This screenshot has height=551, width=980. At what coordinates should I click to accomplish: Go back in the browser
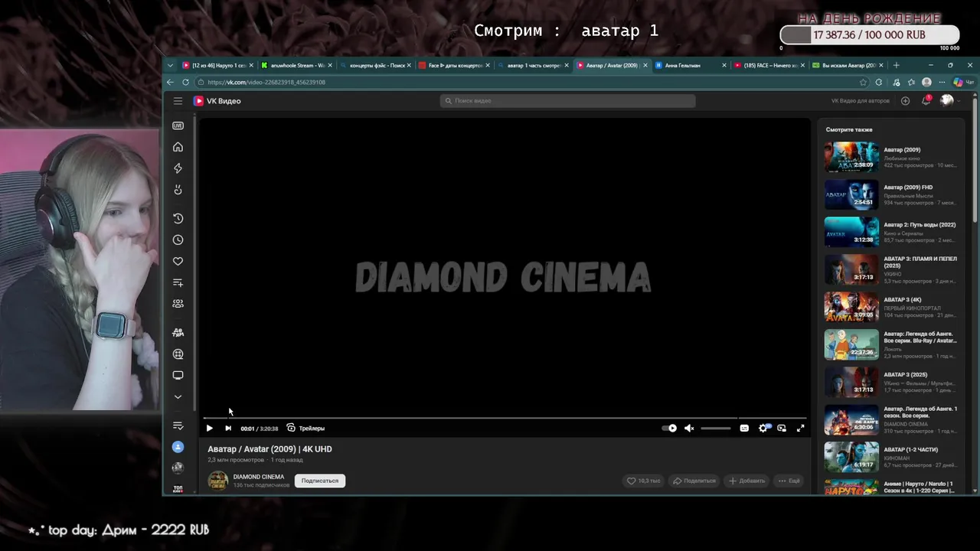point(170,82)
